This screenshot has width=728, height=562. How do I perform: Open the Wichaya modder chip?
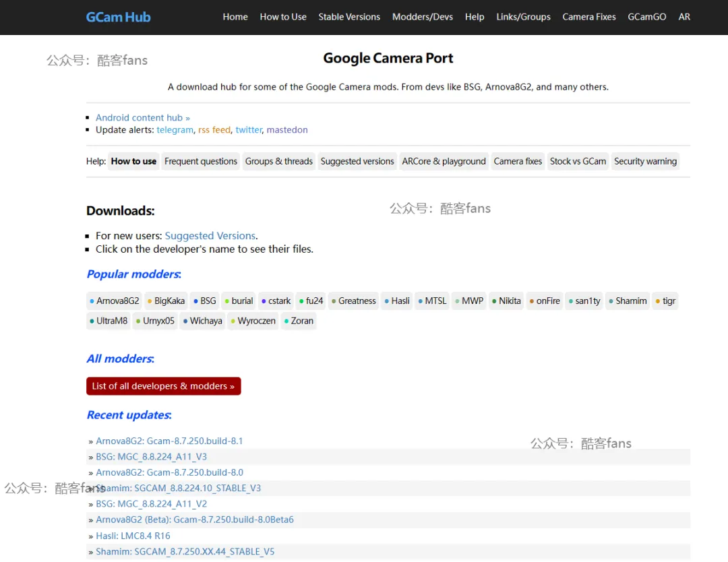click(x=202, y=321)
